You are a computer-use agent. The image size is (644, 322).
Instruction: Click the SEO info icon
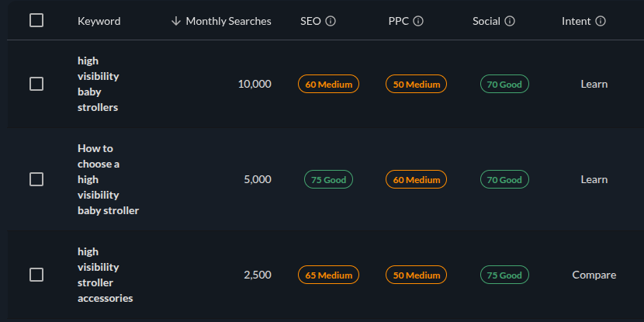(x=331, y=21)
